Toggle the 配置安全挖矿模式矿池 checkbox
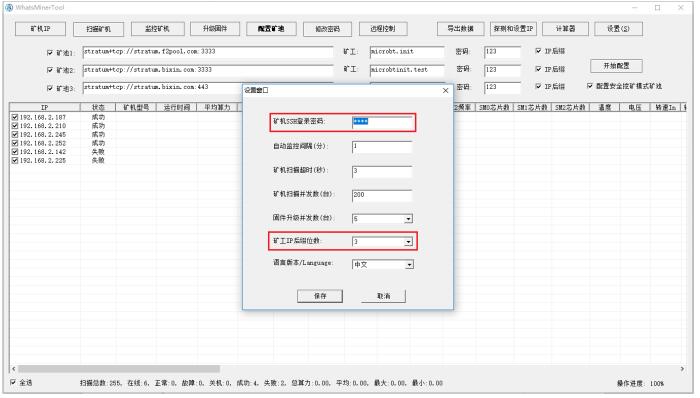700x398 pixels. pos(590,86)
